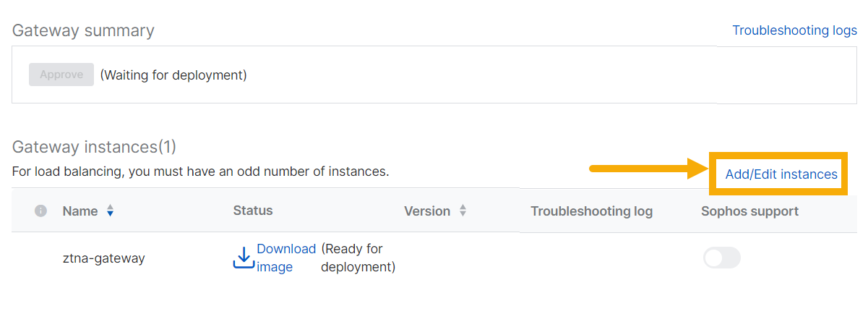This screenshot has width=868, height=322.
Task: Click the Ready for deployment status text
Action: tap(358, 258)
